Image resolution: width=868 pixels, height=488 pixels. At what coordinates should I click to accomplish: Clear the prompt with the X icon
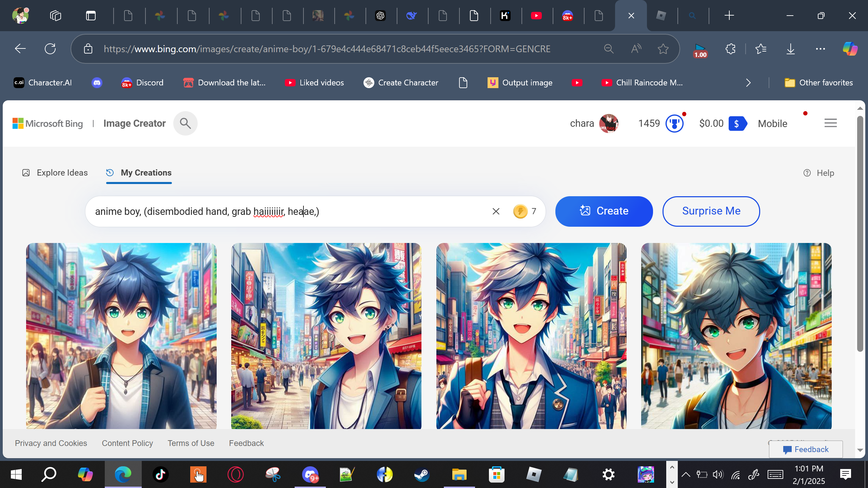point(496,211)
